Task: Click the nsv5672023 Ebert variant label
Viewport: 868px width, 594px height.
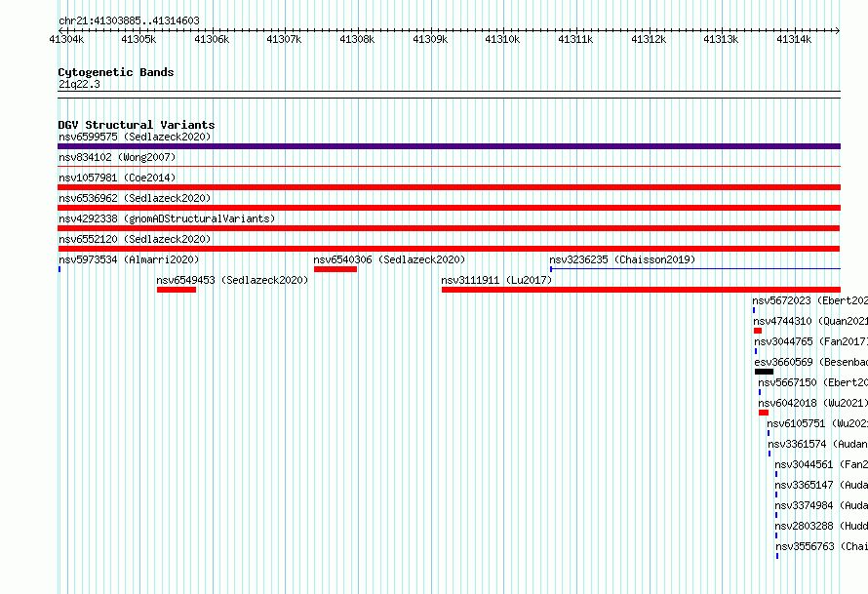Action: pyautogui.click(x=809, y=300)
